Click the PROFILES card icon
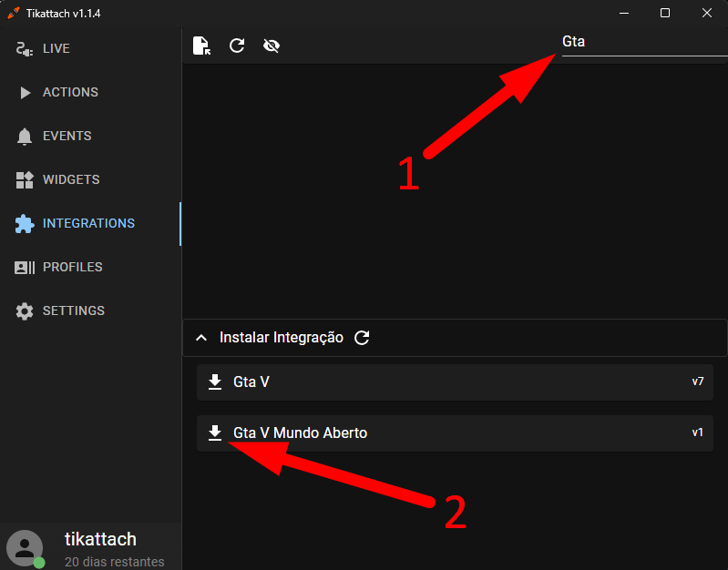This screenshot has width=728, height=570. 25,268
